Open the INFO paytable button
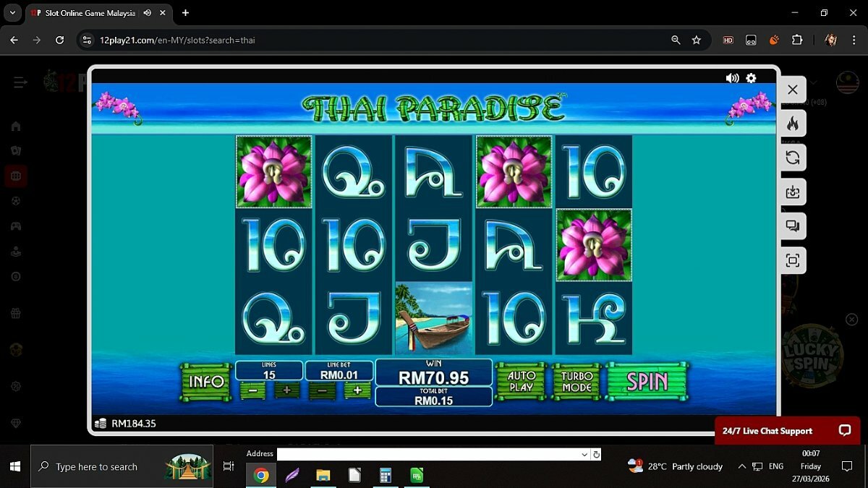This screenshot has height=488, width=868. [x=206, y=381]
